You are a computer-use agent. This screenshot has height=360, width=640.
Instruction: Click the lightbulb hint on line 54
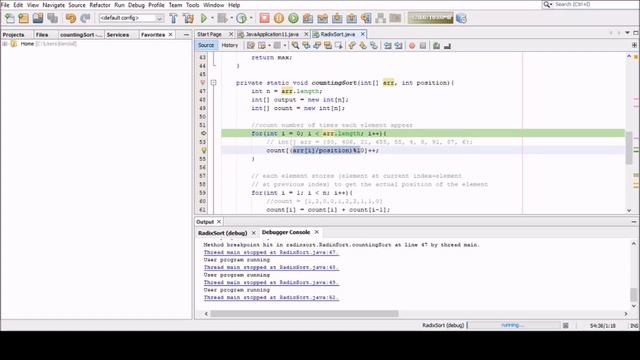(x=204, y=150)
